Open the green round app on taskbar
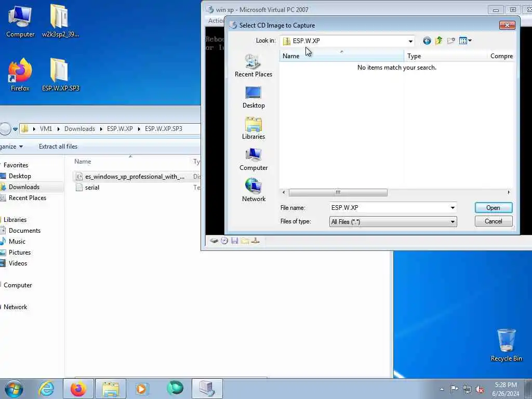Viewport: 532px width, 399px height. pyautogui.click(x=175, y=388)
